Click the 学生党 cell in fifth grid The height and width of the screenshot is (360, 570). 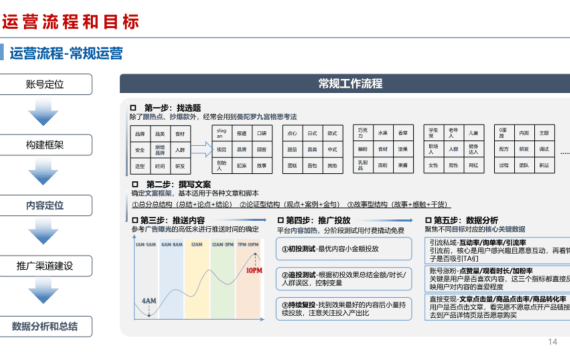433,133
